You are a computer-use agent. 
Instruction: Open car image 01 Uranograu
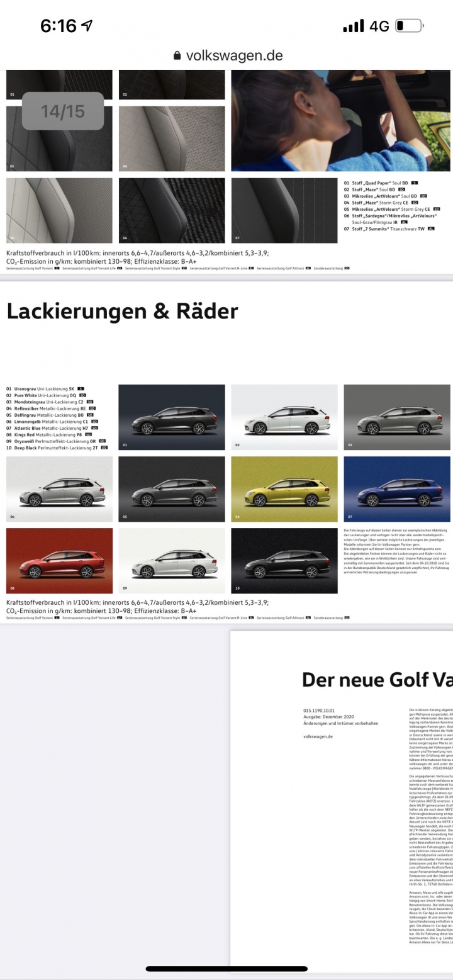[x=172, y=417]
